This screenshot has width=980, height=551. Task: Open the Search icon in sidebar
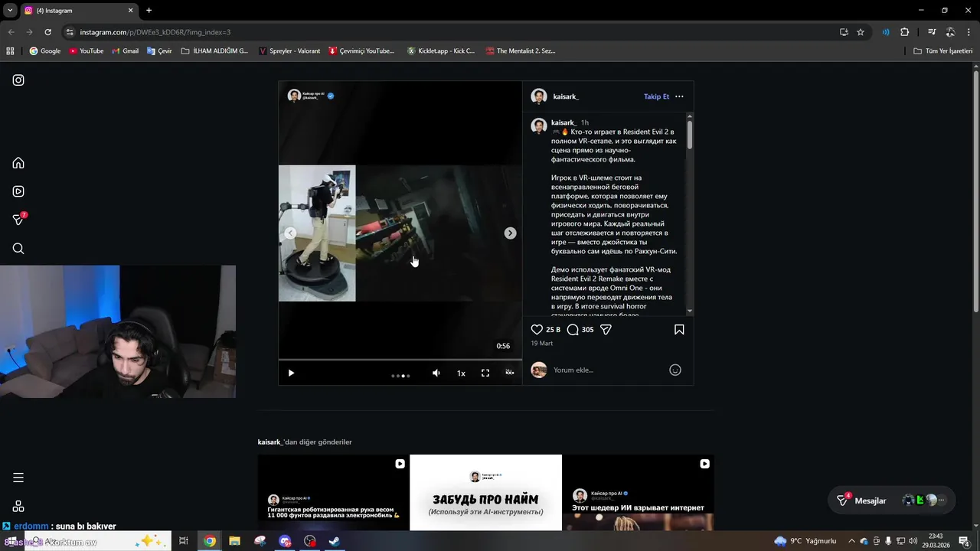[x=18, y=249]
